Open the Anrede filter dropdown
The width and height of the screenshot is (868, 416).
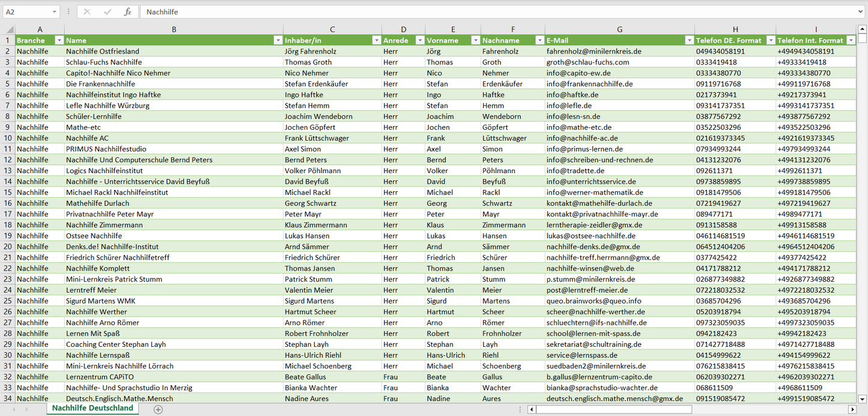[419, 40]
